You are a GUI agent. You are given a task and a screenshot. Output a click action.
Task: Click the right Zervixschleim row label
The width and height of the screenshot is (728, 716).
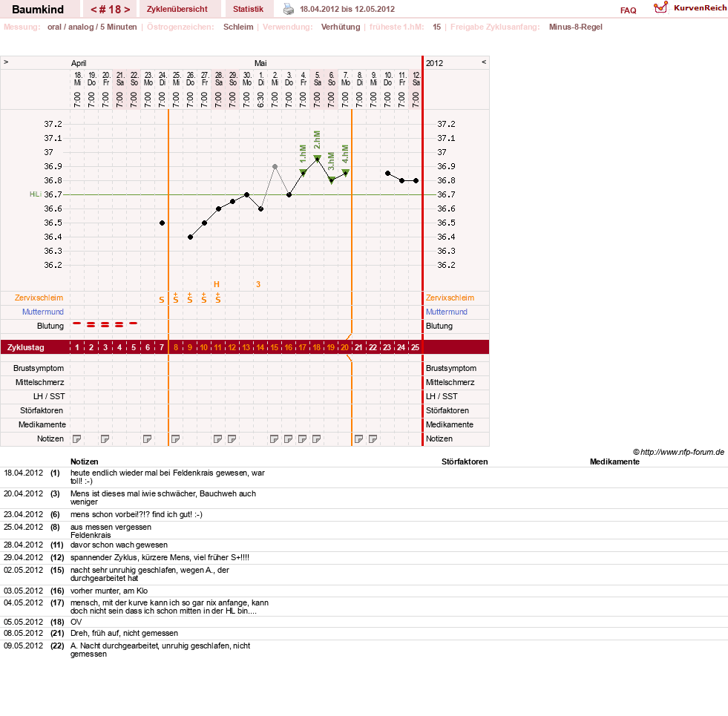[450, 298]
